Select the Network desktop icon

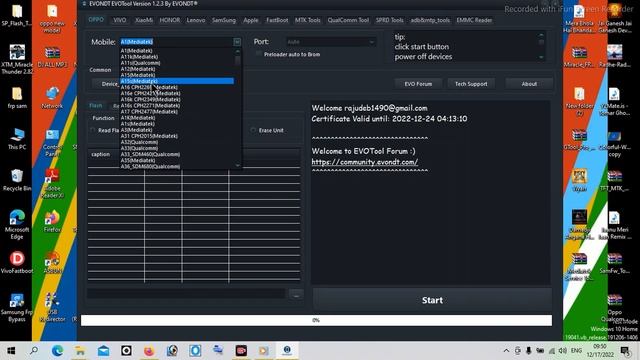point(52,98)
